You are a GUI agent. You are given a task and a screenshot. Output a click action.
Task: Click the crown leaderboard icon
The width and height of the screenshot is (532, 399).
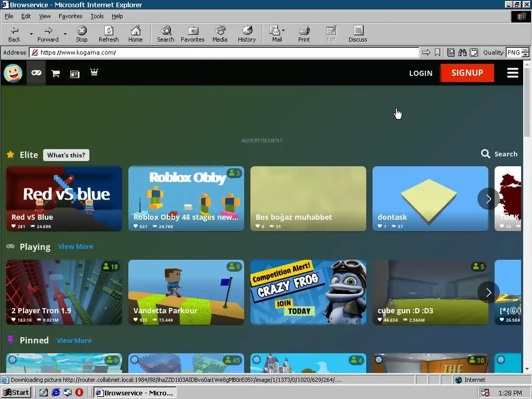(x=94, y=72)
